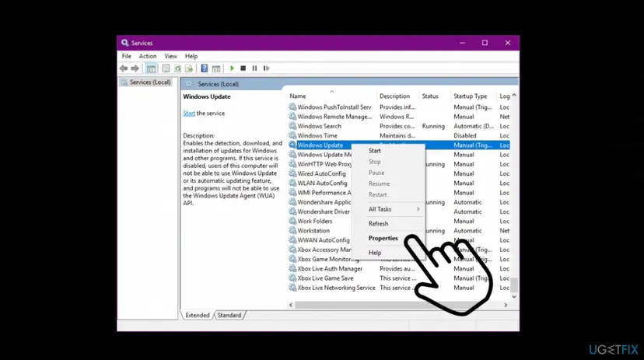Click gear icon beside Work Folders service
This screenshot has width=644, height=360.
292,221
